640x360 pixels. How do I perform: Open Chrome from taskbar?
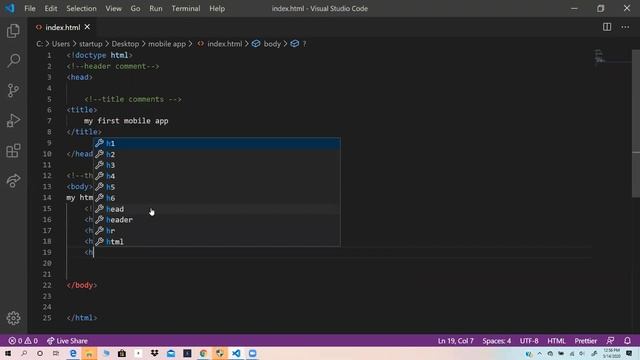pyautogui.click(x=203, y=353)
